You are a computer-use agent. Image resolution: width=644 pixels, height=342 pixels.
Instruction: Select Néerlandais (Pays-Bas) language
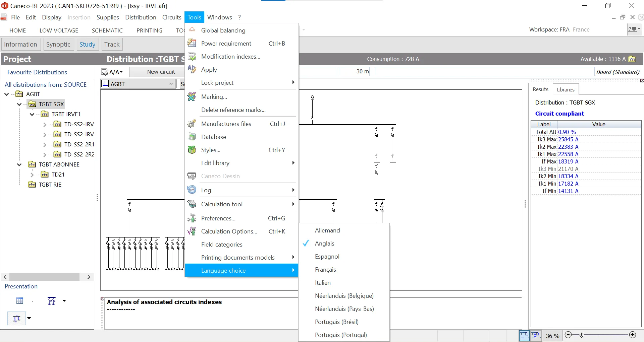tap(344, 309)
